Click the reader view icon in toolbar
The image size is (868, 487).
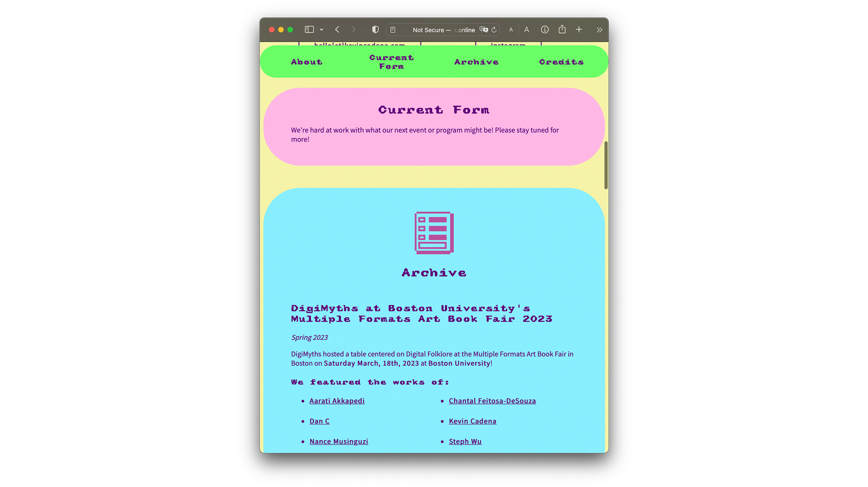(x=392, y=30)
